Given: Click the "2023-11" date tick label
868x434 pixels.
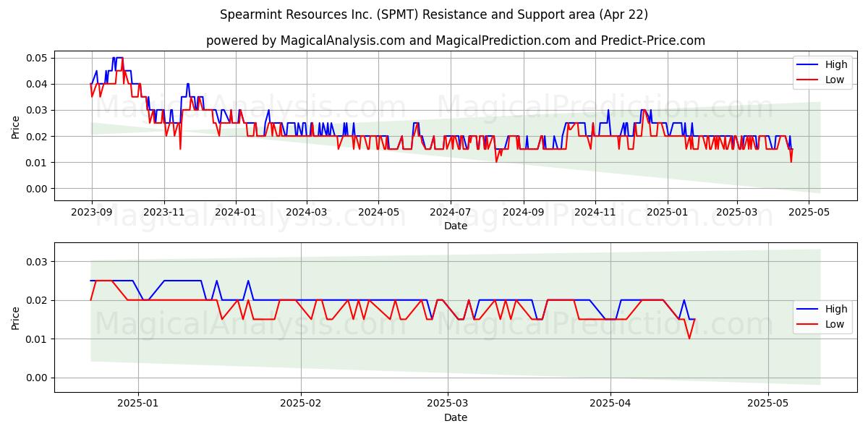Looking at the screenshot, I should coord(163,212).
